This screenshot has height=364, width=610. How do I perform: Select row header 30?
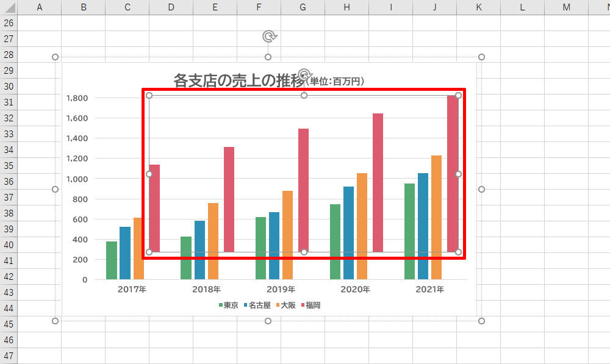click(9, 87)
